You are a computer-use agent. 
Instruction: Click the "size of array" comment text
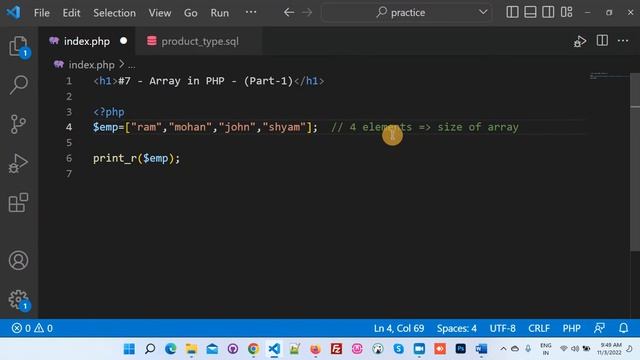coord(478,127)
